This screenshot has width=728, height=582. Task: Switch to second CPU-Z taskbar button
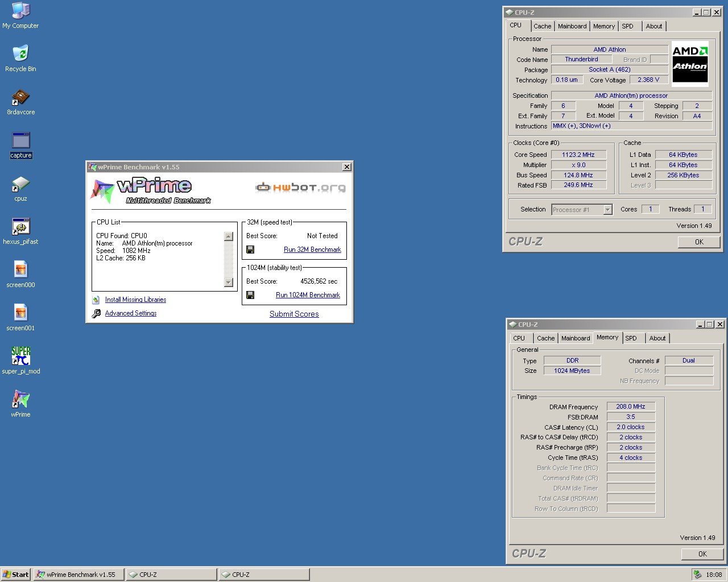264,575
